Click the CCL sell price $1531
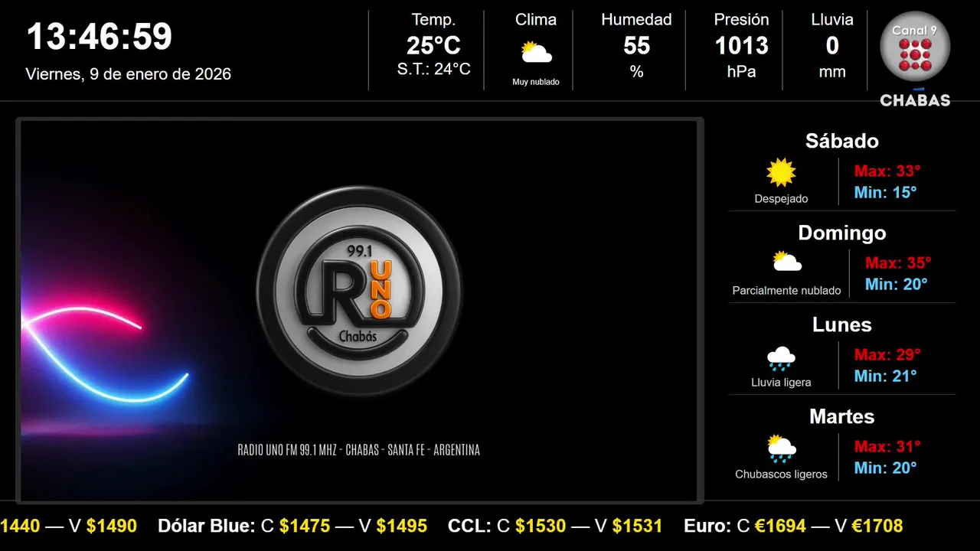980x551 pixels. coord(637,526)
